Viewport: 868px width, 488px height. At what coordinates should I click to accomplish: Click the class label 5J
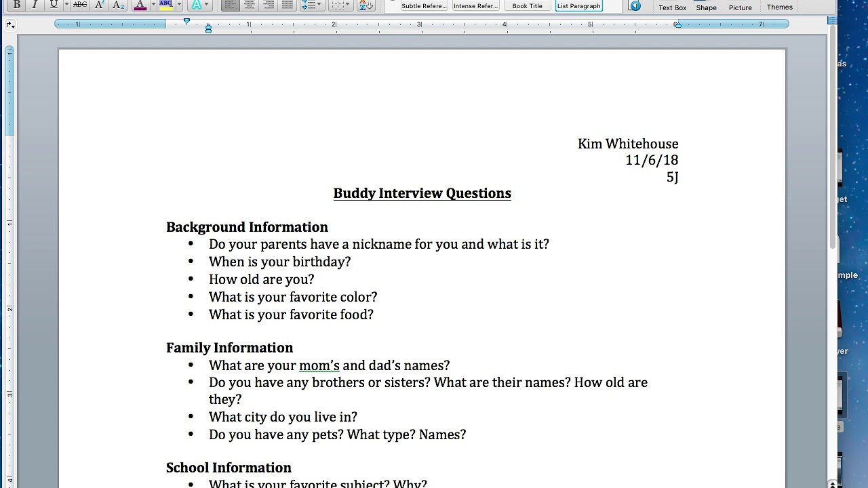672,177
